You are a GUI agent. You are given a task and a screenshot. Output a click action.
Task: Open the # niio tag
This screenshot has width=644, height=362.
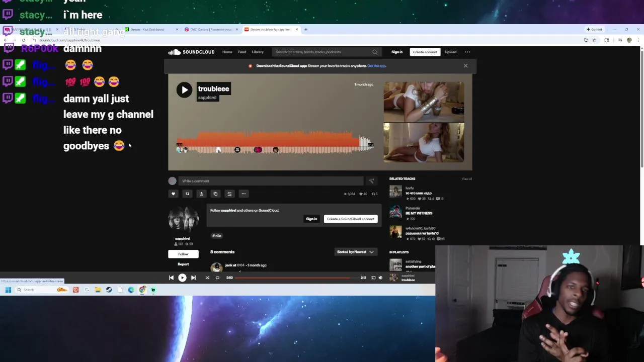click(217, 235)
